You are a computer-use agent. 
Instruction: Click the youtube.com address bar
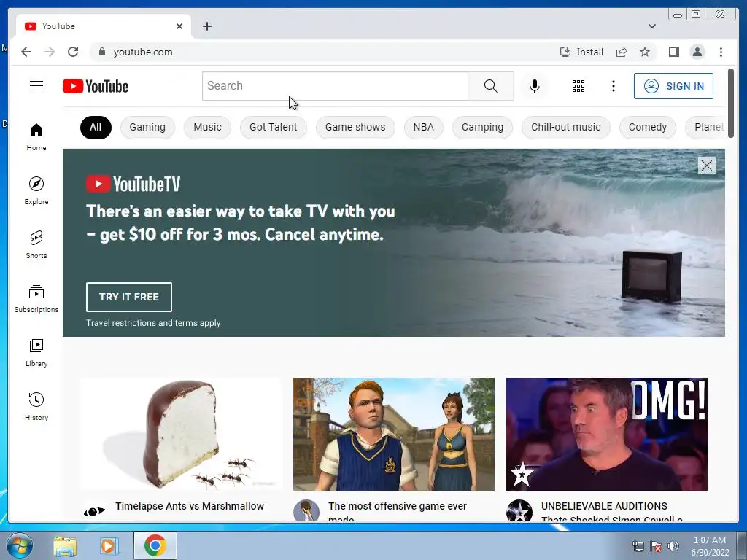(x=324, y=52)
